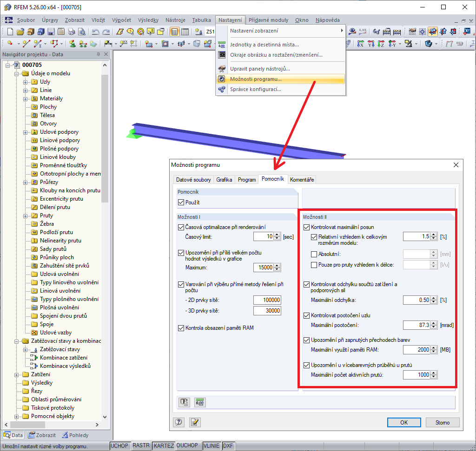Toggle the KARTEZ status bar button
This screenshot has width=476, height=451.
tap(164, 445)
